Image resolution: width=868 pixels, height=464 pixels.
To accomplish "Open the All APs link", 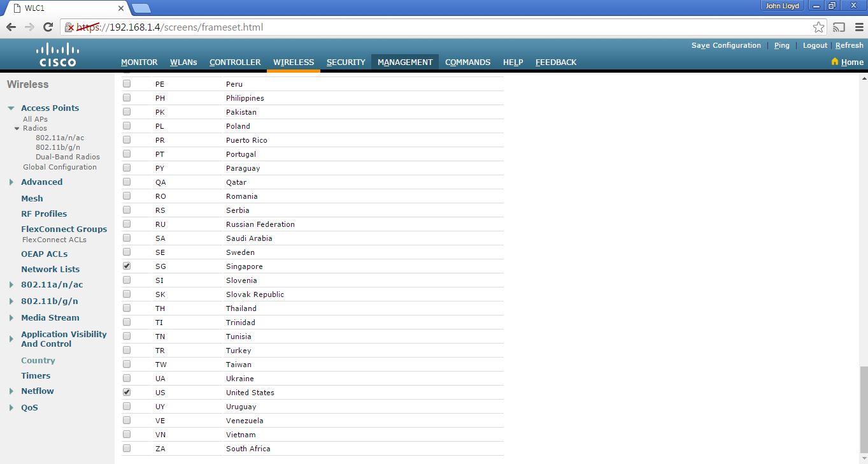I will click(35, 119).
